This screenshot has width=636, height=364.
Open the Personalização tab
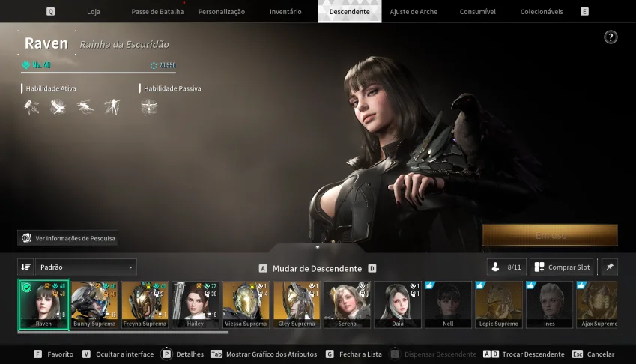click(222, 12)
